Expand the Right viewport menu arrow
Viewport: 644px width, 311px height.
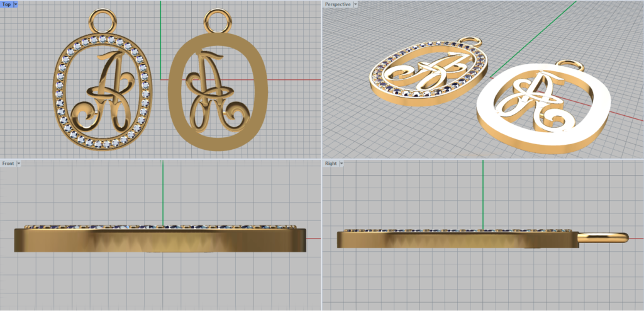(x=342, y=164)
